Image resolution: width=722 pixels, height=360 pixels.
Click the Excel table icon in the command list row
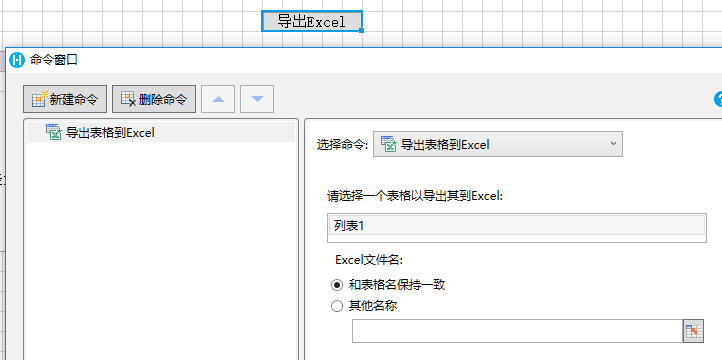pos(53,132)
